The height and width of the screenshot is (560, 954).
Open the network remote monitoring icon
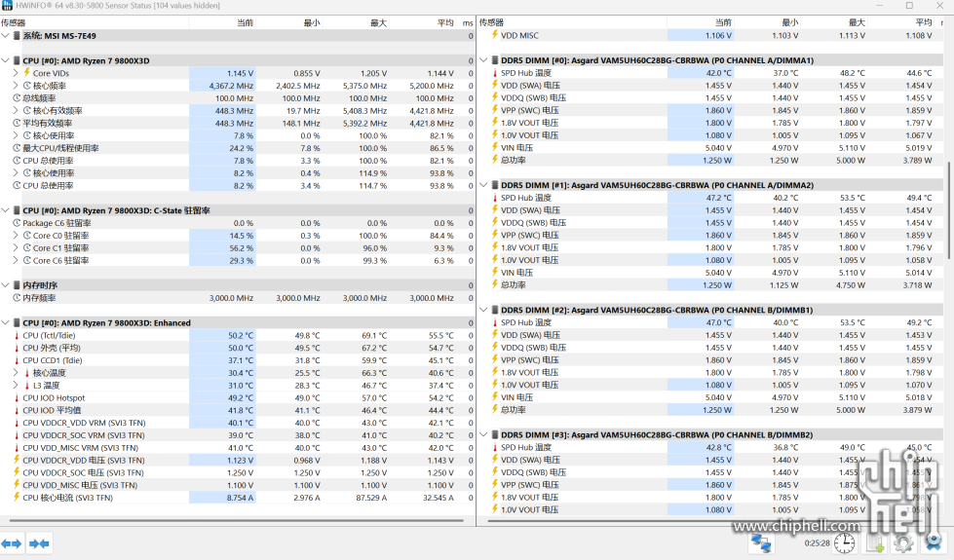[x=760, y=542]
